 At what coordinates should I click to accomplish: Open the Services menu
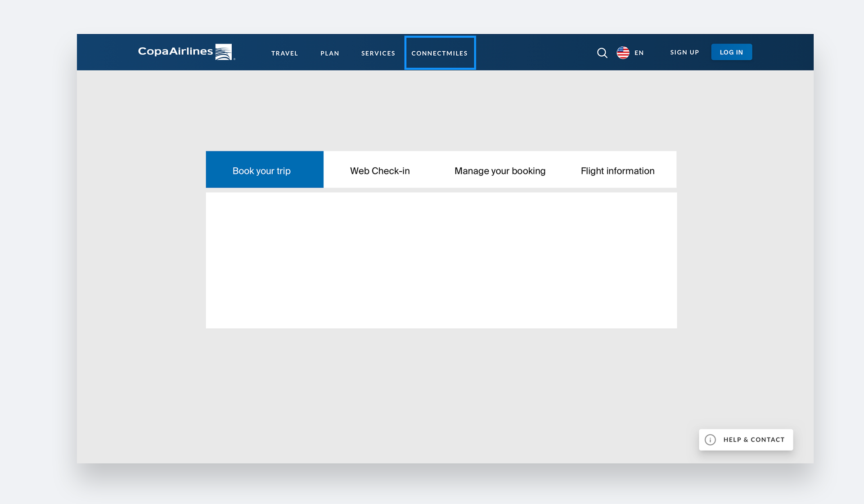click(378, 53)
